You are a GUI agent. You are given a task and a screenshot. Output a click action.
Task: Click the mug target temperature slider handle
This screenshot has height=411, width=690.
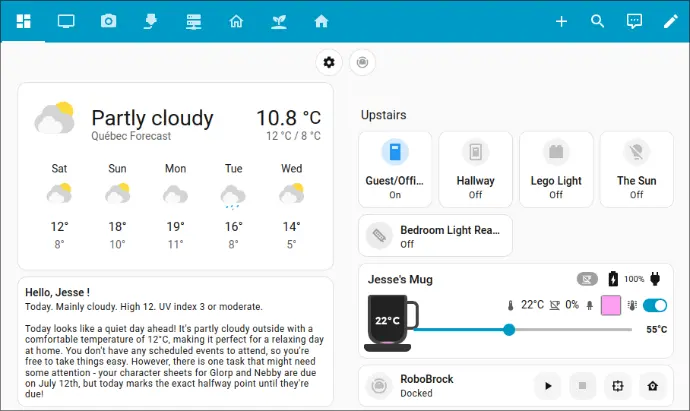pos(509,329)
